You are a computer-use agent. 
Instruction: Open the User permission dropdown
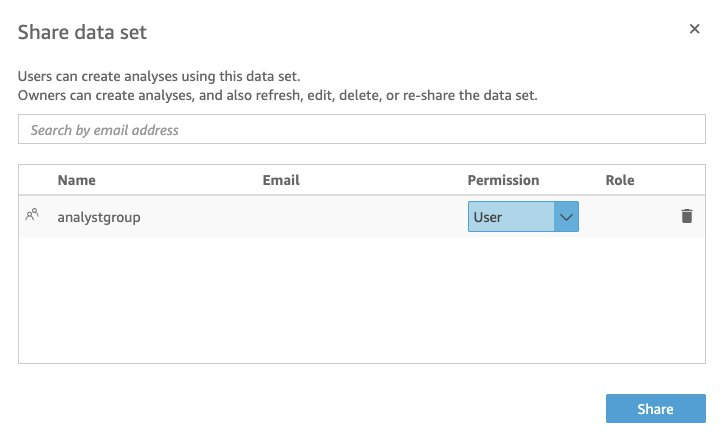point(523,216)
